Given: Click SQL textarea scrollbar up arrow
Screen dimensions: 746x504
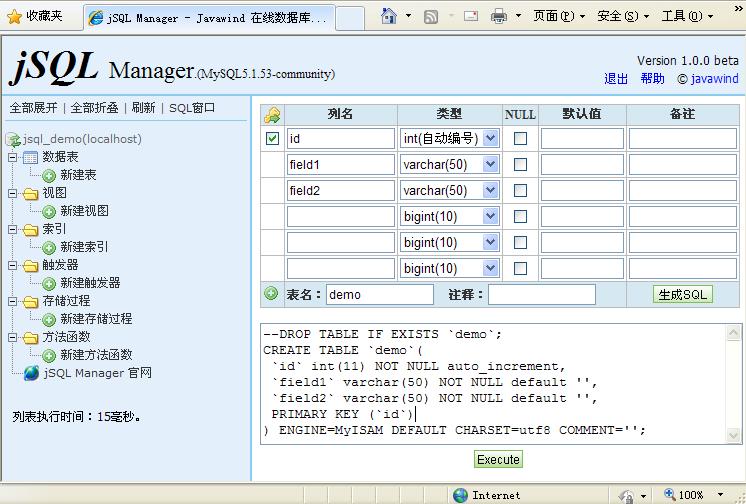Looking at the screenshot, I should pyautogui.click(x=733, y=332).
